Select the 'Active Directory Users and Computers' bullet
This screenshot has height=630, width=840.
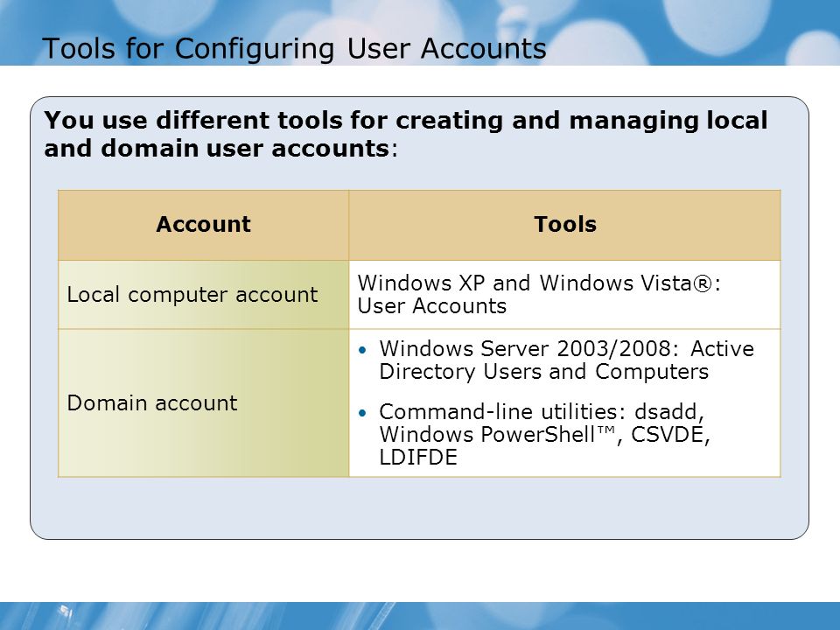[x=566, y=360]
